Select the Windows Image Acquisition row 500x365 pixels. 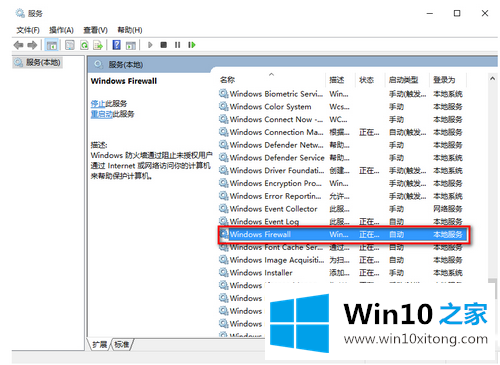(x=343, y=260)
